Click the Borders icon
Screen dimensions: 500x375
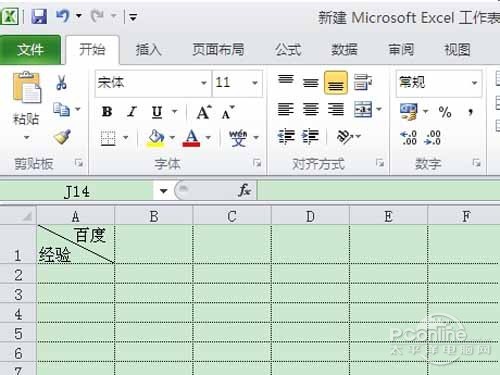coord(108,138)
